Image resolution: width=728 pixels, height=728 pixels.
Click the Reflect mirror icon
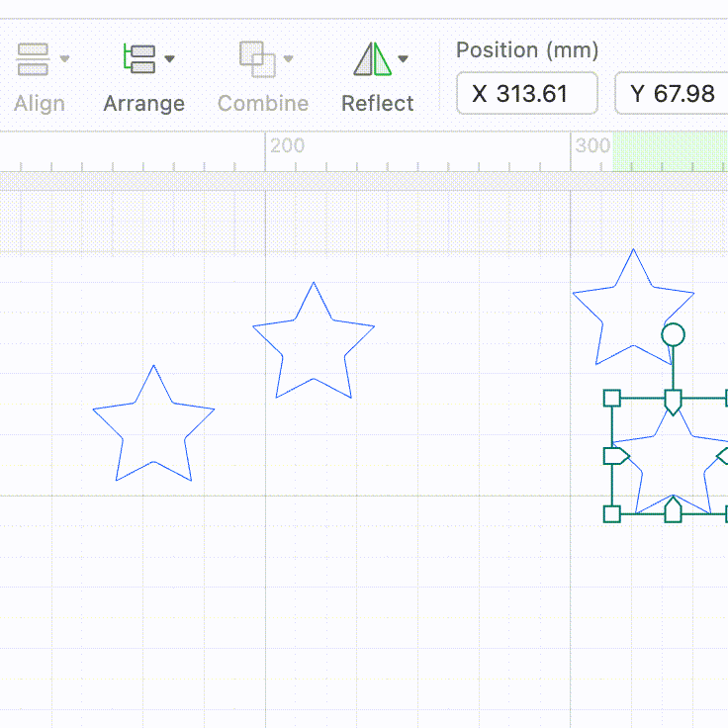point(372,59)
